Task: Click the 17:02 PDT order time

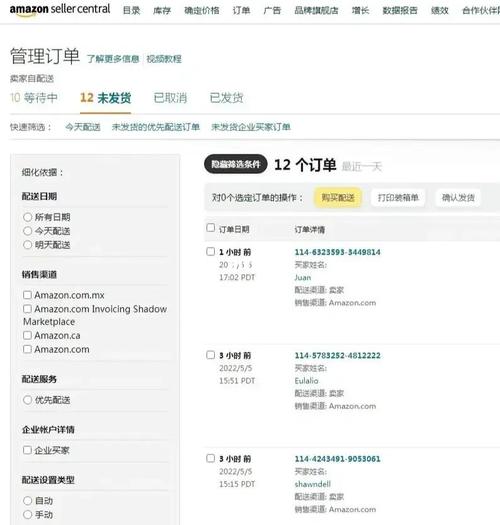Action: pyautogui.click(x=237, y=278)
